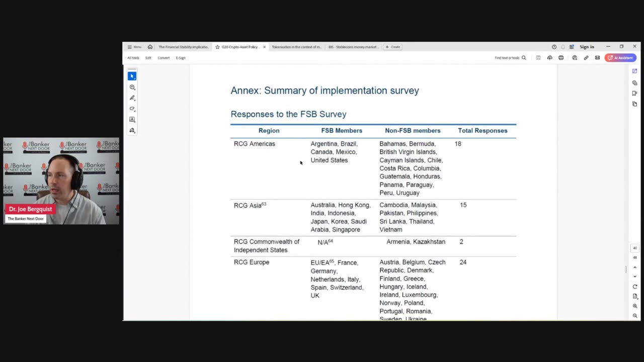Open the help question mark icon

coord(554,47)
